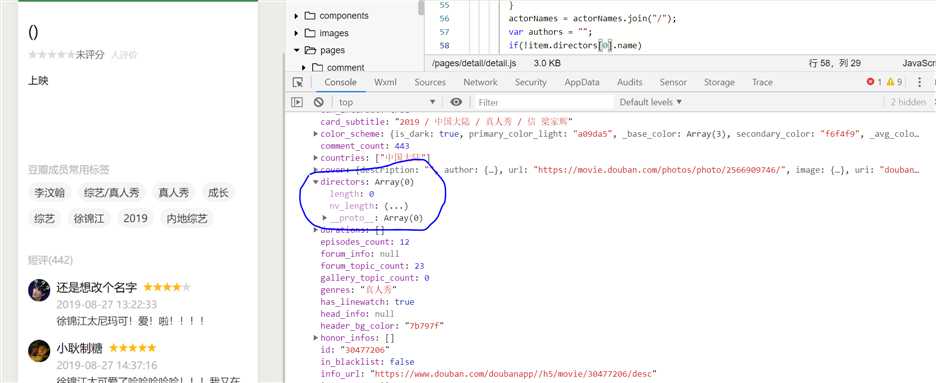Click the 短评(442) heading
The image size is (936, 383).
pos(50,260)
